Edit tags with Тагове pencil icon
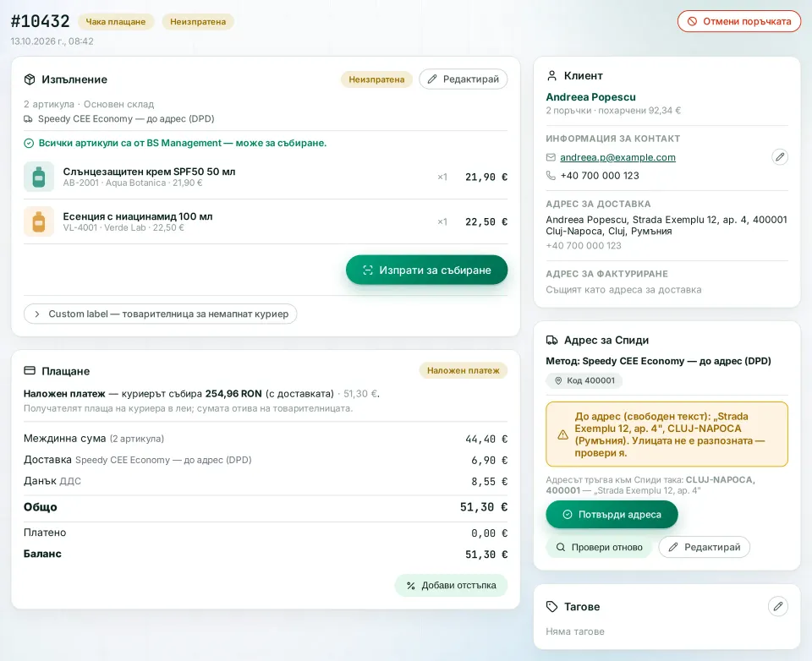This screenshot has height=661, width=812. coord(778,606)
